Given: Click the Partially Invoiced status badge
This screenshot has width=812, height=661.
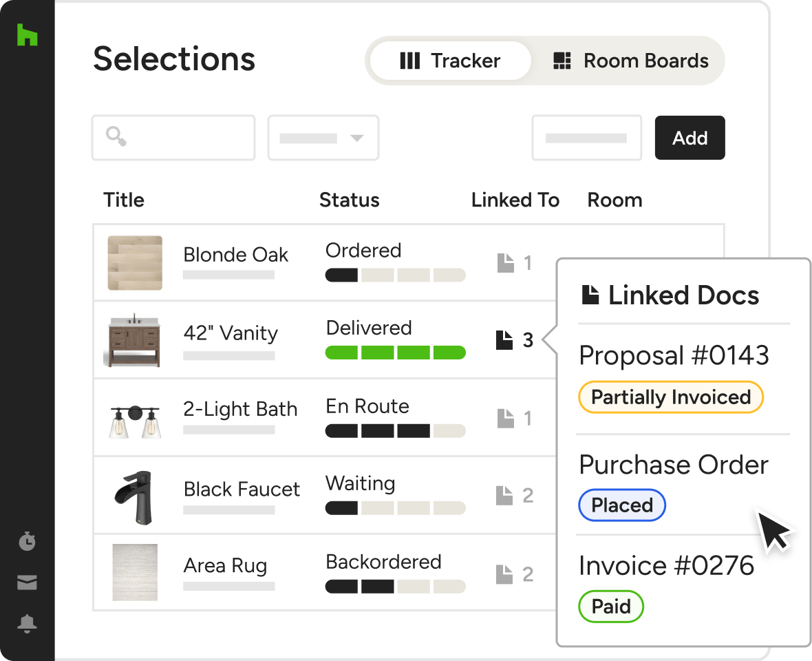Looking at the screenshot, I should click(x=671, y=397).
